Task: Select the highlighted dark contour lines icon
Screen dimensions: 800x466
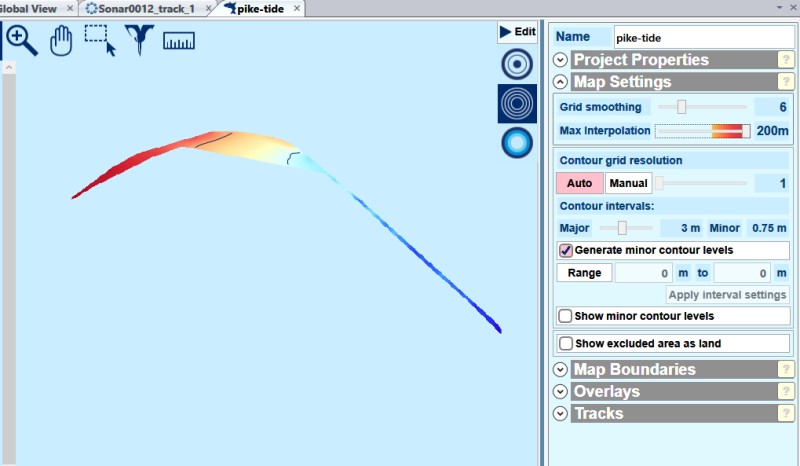Action: (x=517, y=104)
